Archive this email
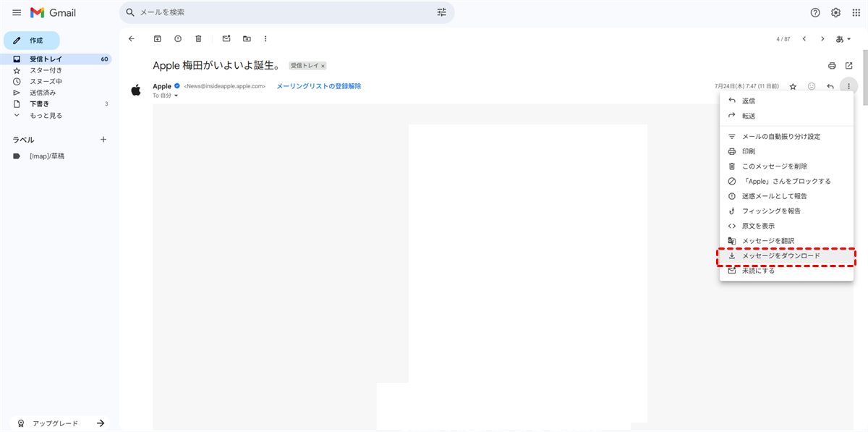The image size is (868, 432). click(157, 38)
